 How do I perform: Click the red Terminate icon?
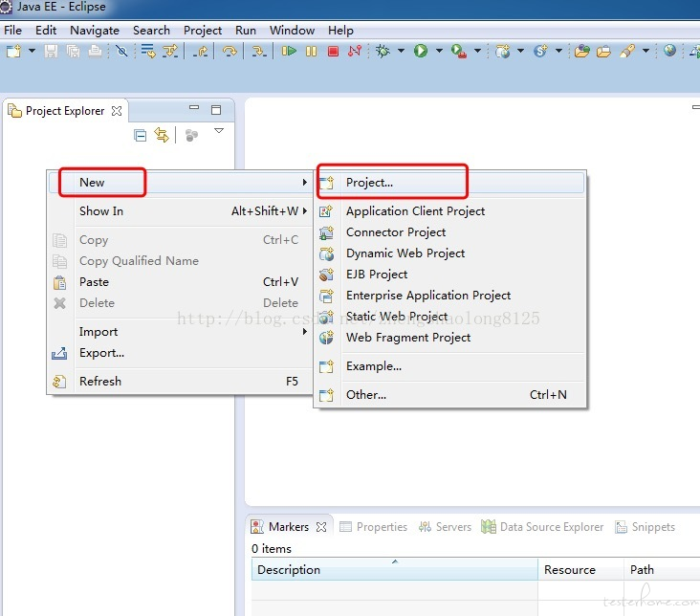333,51
